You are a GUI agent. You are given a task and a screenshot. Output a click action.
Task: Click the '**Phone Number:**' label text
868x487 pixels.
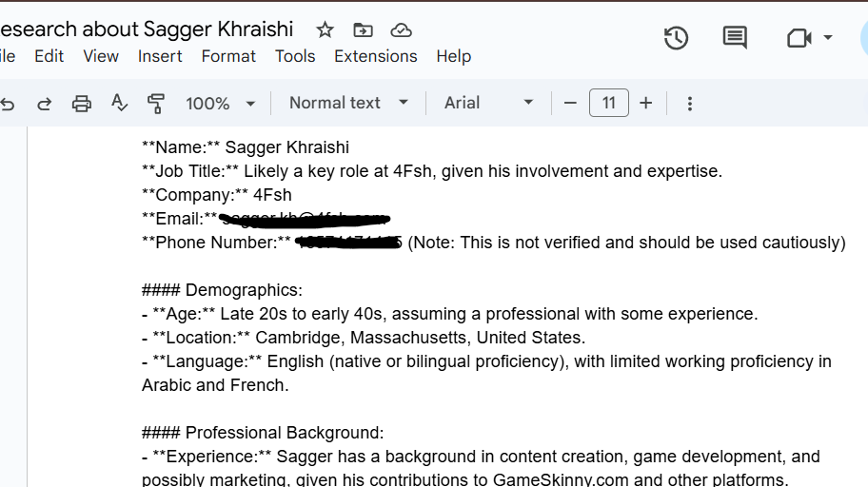pos(216,243)
